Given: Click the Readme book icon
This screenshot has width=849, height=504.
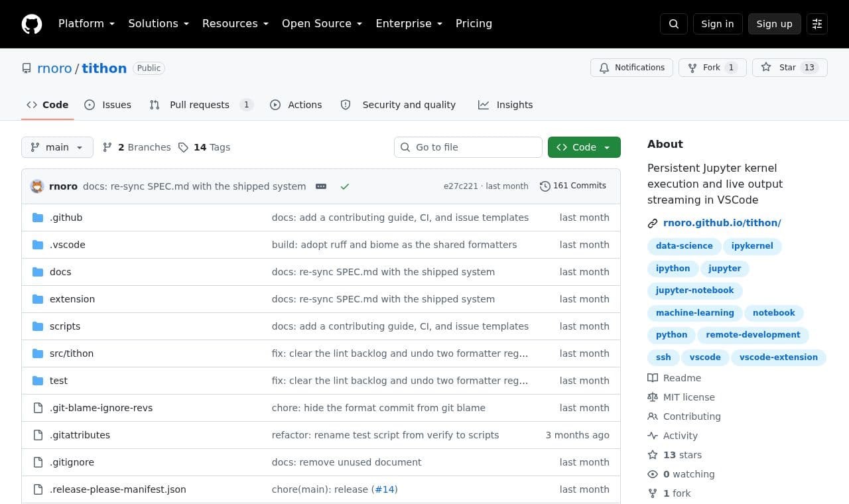Looking at the screenshot, I should coord(653,378).
